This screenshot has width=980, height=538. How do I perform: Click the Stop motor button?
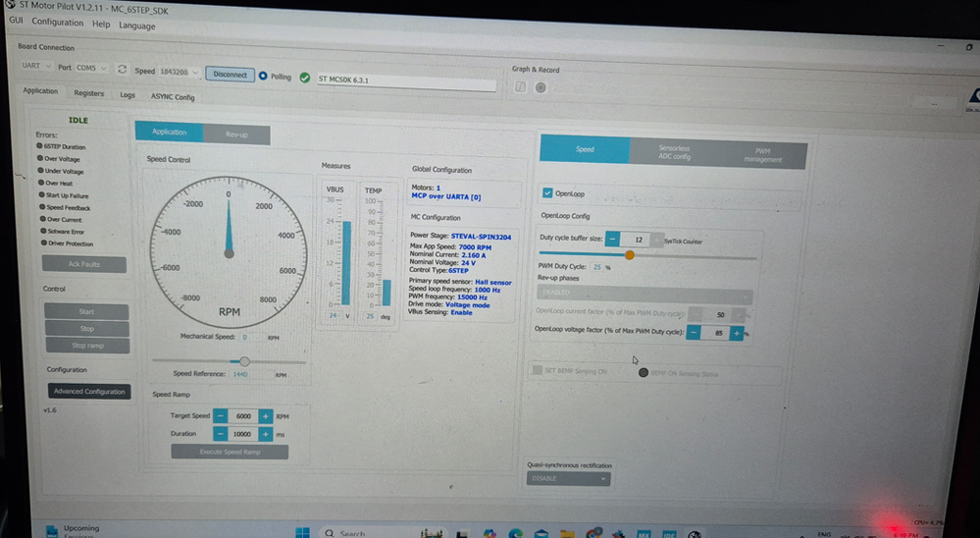87,329
